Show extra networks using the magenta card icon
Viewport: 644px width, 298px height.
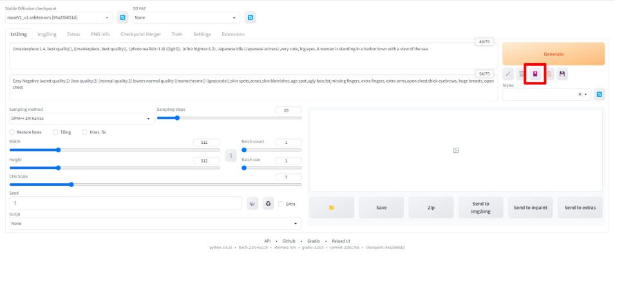pos(535,74)
